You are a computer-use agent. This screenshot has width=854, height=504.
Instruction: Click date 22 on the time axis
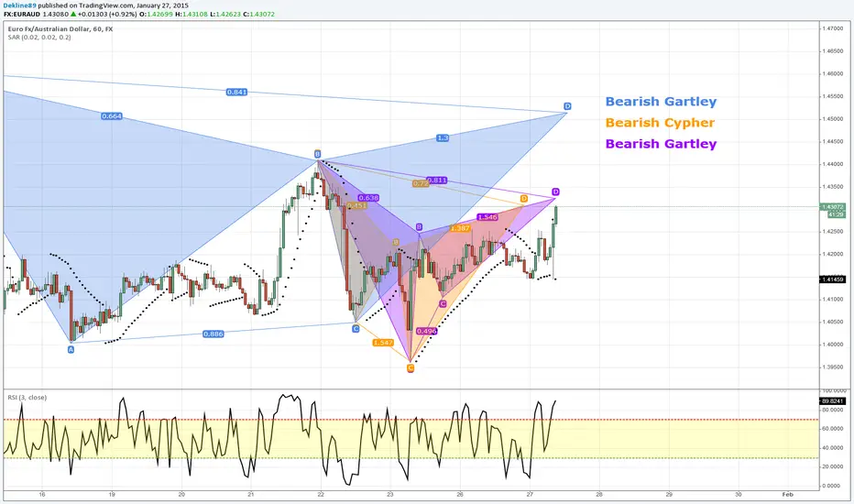[321, 495]
